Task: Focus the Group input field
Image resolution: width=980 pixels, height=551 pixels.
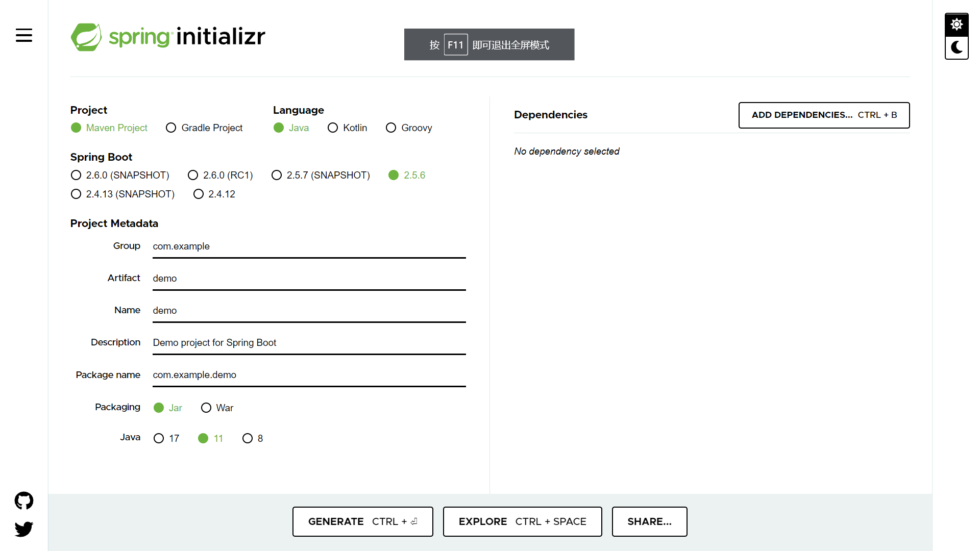Action: click(x=309, y=246)
